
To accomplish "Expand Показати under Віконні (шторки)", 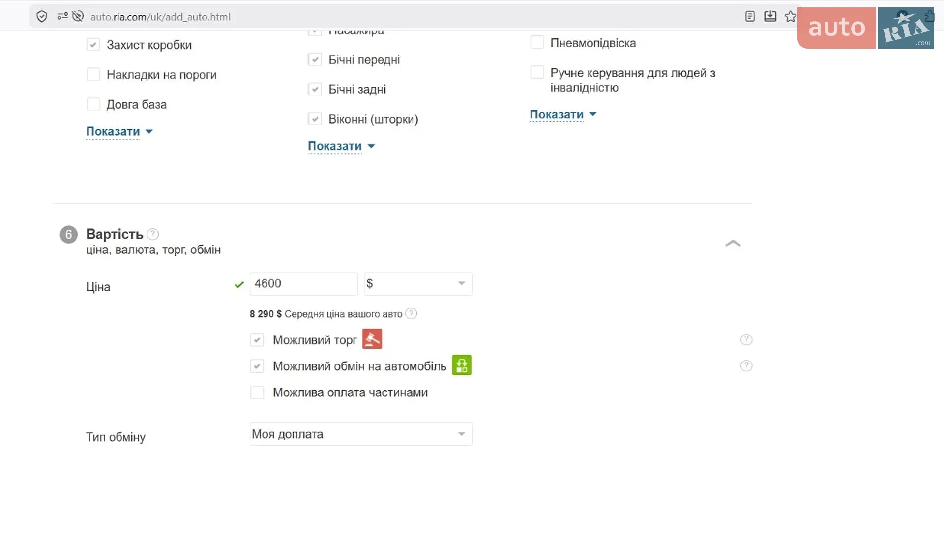I will (x=341, y=146).
